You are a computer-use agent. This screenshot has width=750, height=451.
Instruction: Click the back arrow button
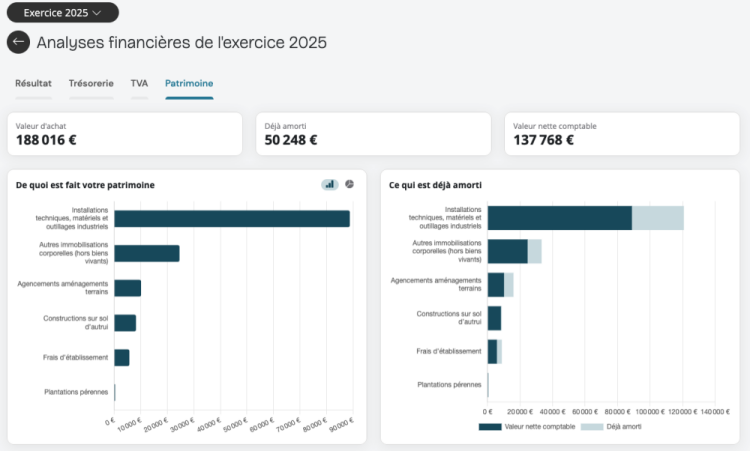point(18,42)
